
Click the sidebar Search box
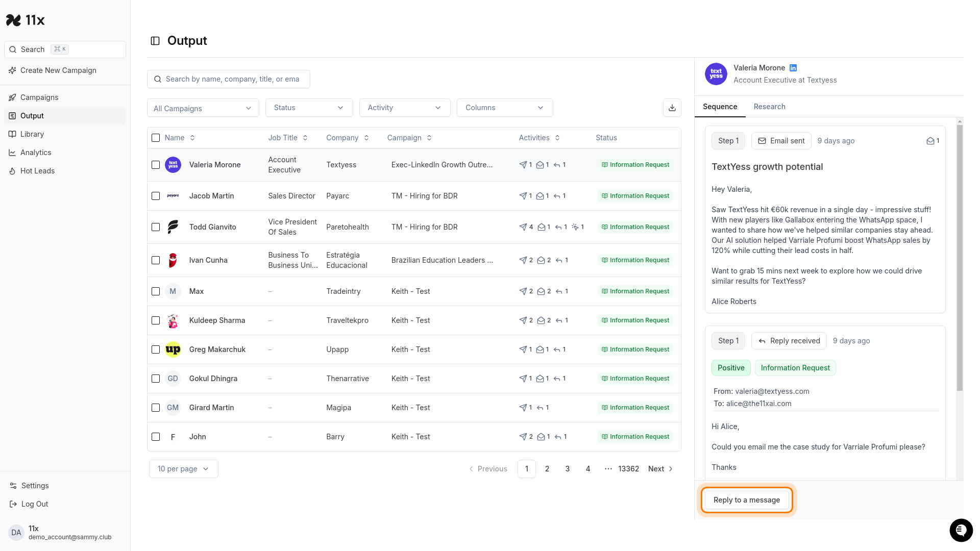[65, 49]
